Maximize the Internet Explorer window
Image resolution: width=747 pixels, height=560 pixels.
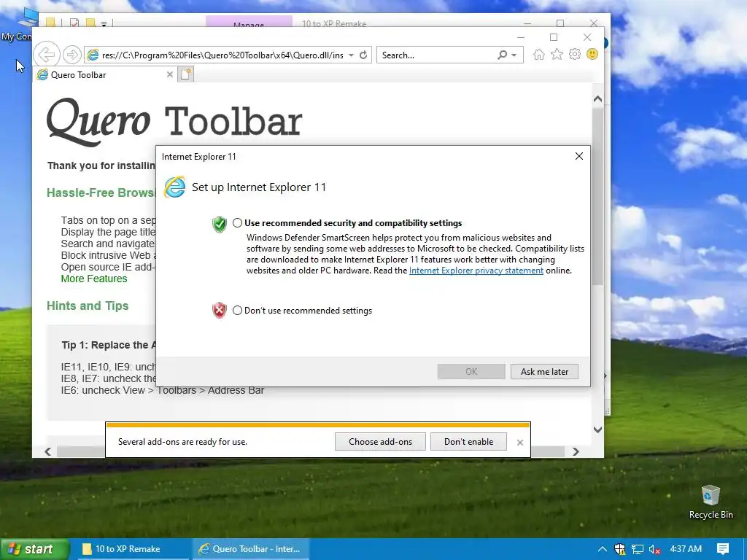[554, 37]
